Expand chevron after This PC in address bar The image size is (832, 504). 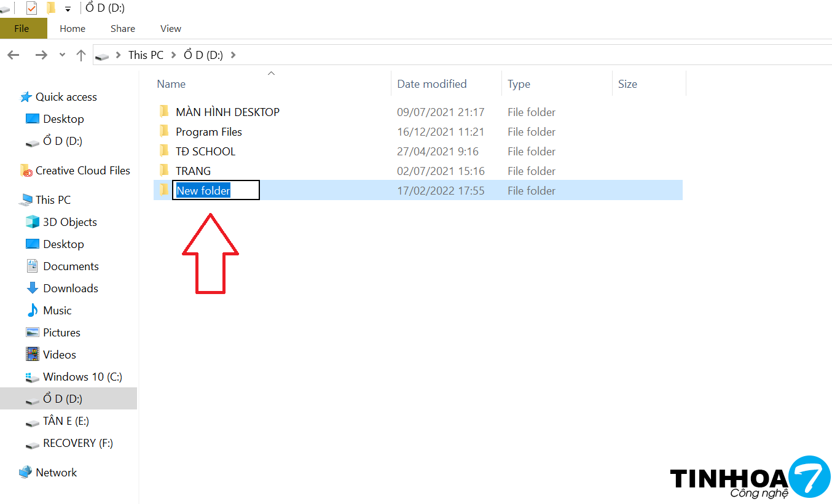point(173,55)
